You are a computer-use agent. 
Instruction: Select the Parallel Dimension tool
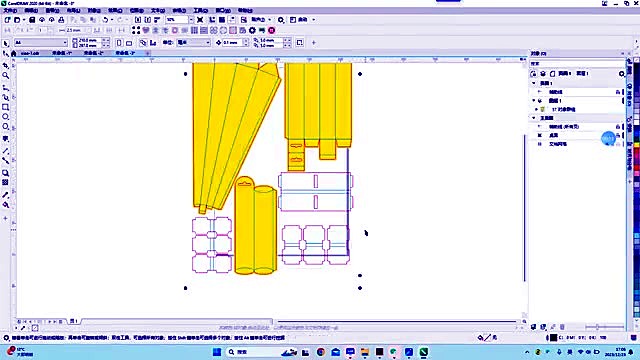coord(5,151)
